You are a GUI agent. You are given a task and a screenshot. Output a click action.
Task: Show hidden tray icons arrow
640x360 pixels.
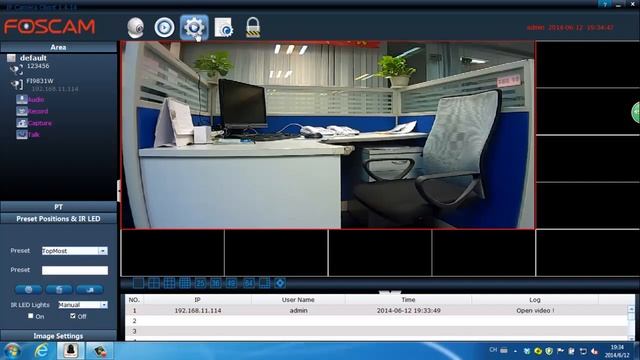coord(515,351)
